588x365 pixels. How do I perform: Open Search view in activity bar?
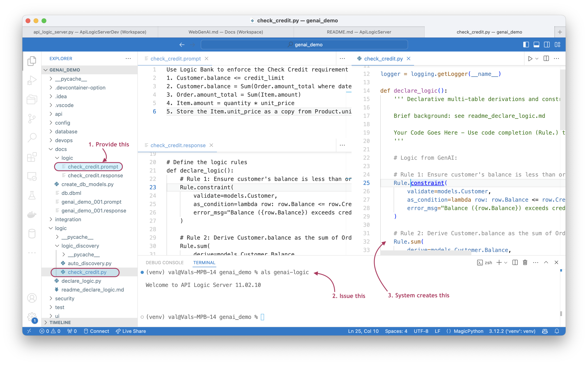(x=32, y=138)
